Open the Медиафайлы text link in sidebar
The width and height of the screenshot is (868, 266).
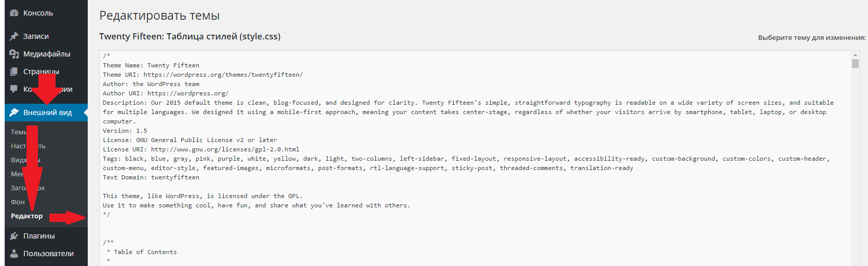(47, 54)
